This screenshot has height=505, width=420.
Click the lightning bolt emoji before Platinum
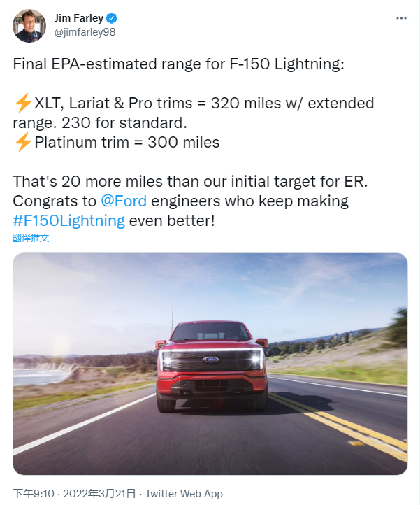23,142
